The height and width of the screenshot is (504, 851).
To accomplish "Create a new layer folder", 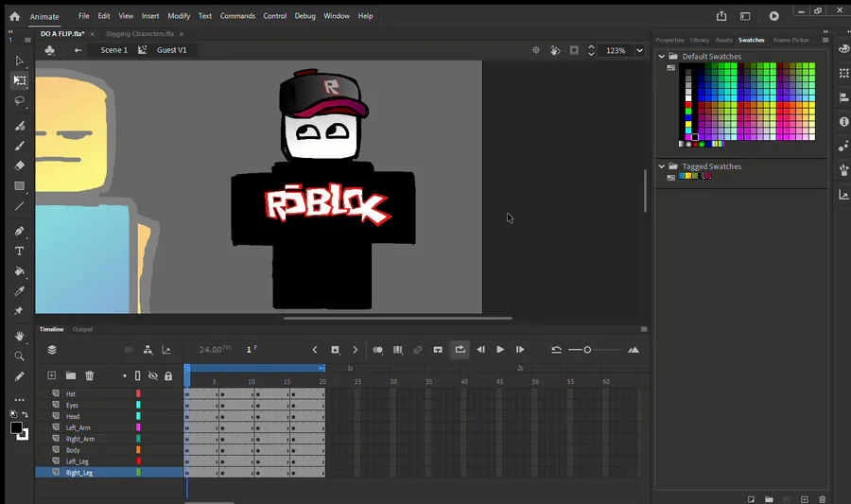I will 71,375.
